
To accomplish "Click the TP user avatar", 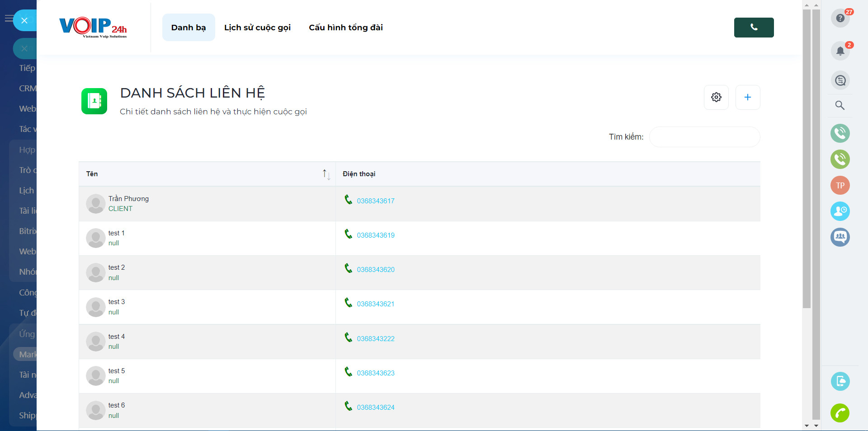I will (840, 185).
